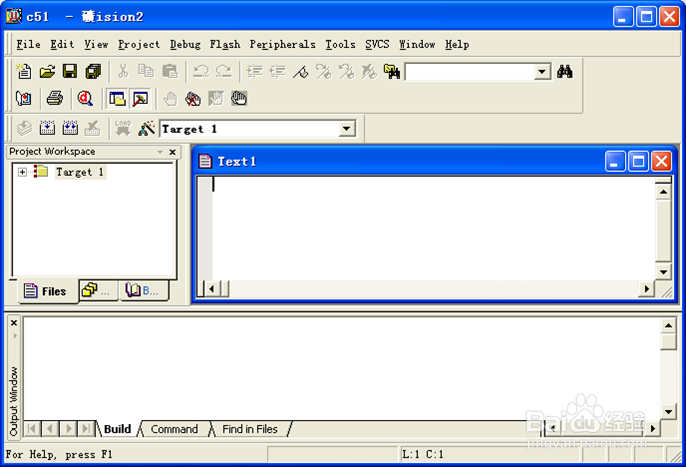
Task: Download to flash with LOAD icon
Action: click(x=123, y=128)
